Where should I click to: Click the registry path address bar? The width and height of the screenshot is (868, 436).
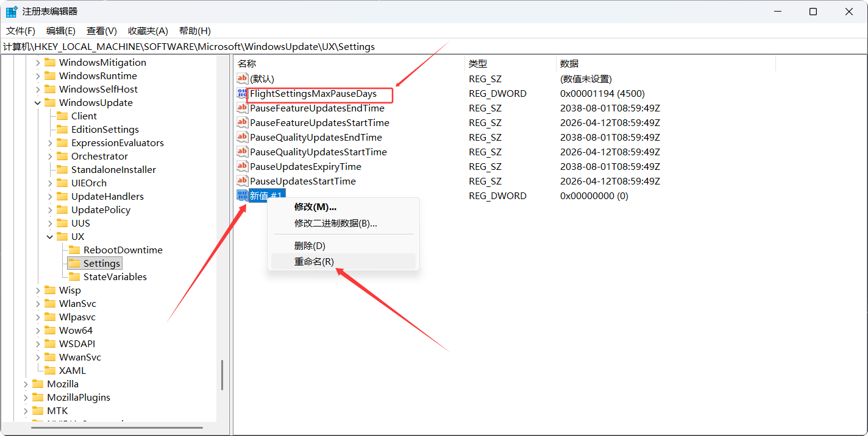pyautogui.click(x=427, y=47)
